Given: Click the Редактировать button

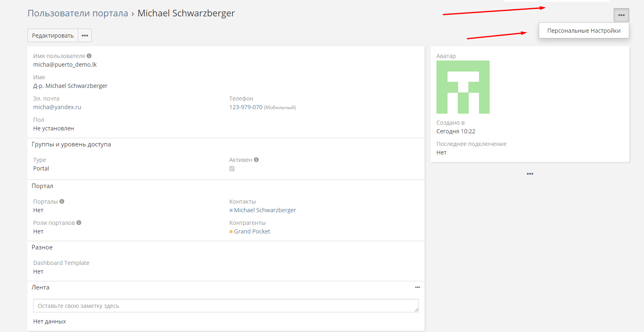Looking at the screenshot, I should click(52, 36).
